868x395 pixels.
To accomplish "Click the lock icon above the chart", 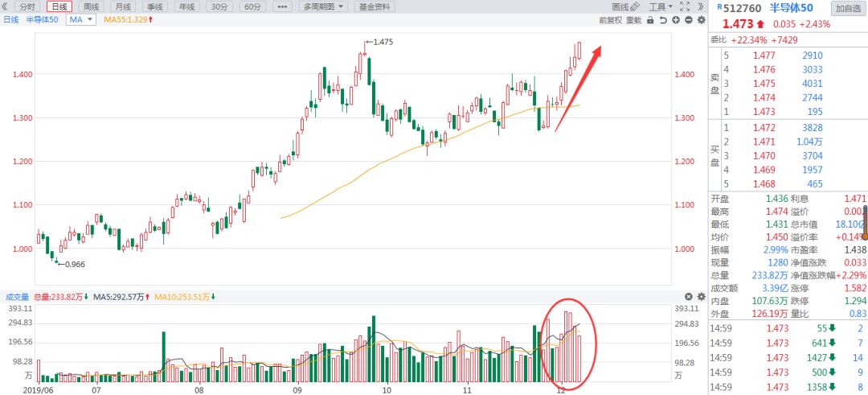I will point(650,20).
